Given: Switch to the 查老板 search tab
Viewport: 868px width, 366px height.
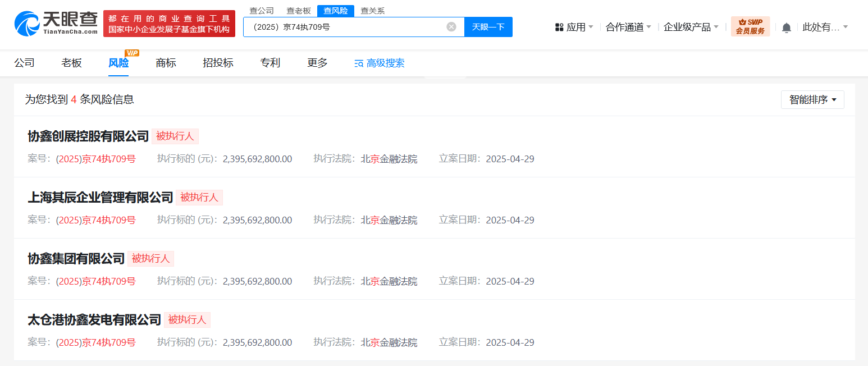Looking at the screenshot, I should point(299,11).
